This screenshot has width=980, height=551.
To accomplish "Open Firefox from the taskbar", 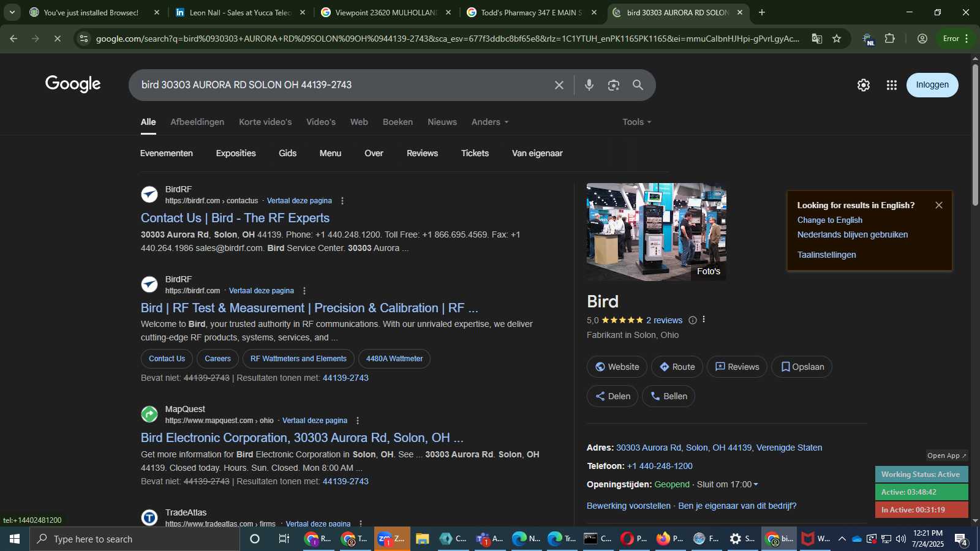I will [669, 539].
